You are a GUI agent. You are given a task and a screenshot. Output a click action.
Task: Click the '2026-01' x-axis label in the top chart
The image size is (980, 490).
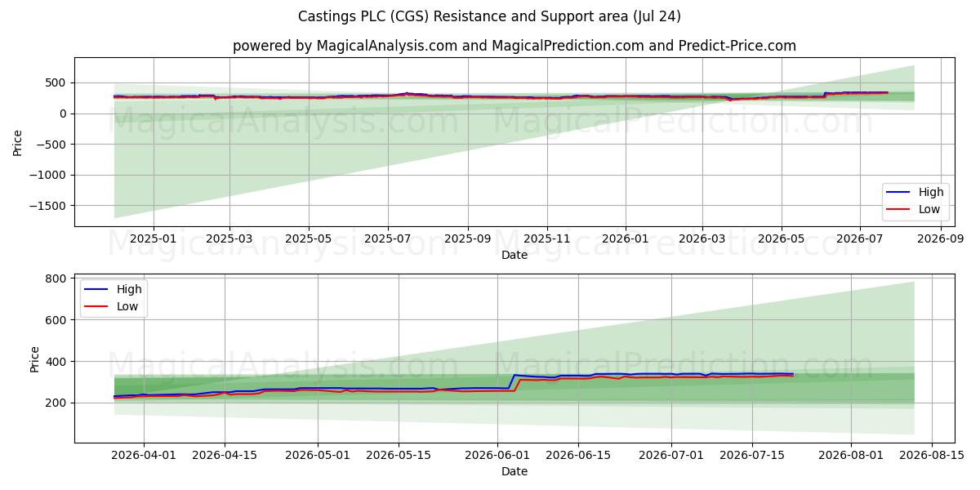pos(626,239)
